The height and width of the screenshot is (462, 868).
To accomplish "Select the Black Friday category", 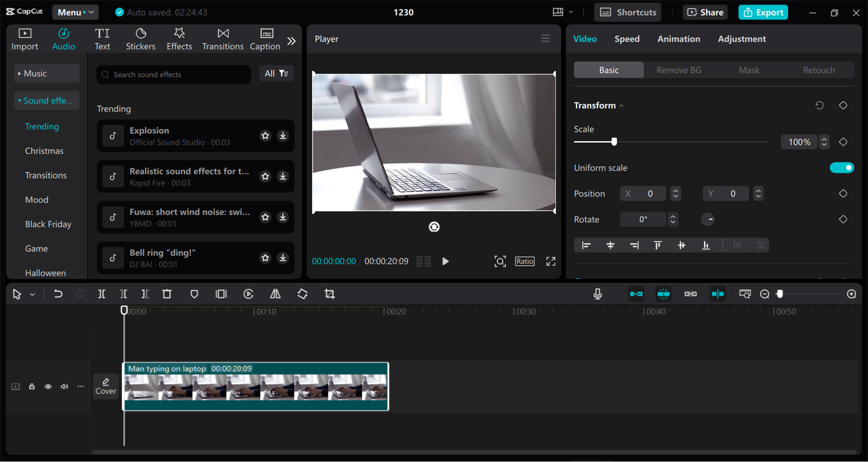I will click(x=48, y=224).
